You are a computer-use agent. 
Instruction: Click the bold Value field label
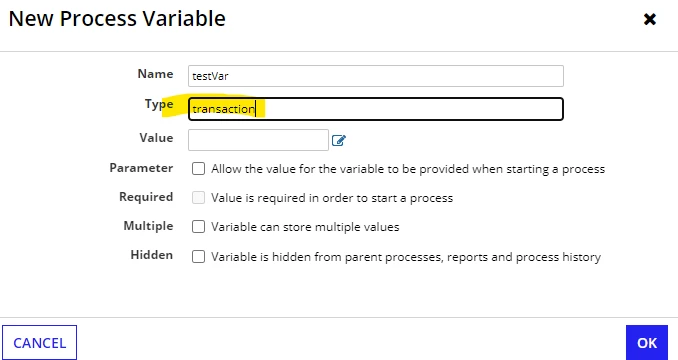pos(156,138)
